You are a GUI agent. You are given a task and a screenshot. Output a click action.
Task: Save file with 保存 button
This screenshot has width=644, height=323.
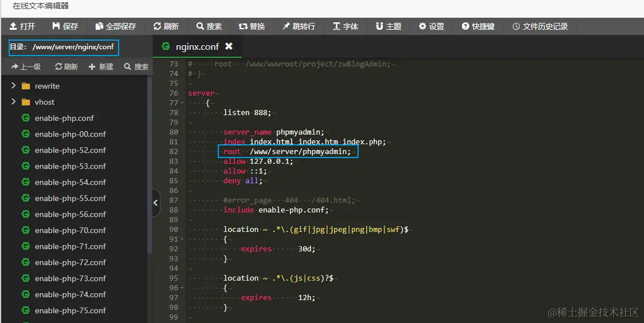[x=65, y=26]
